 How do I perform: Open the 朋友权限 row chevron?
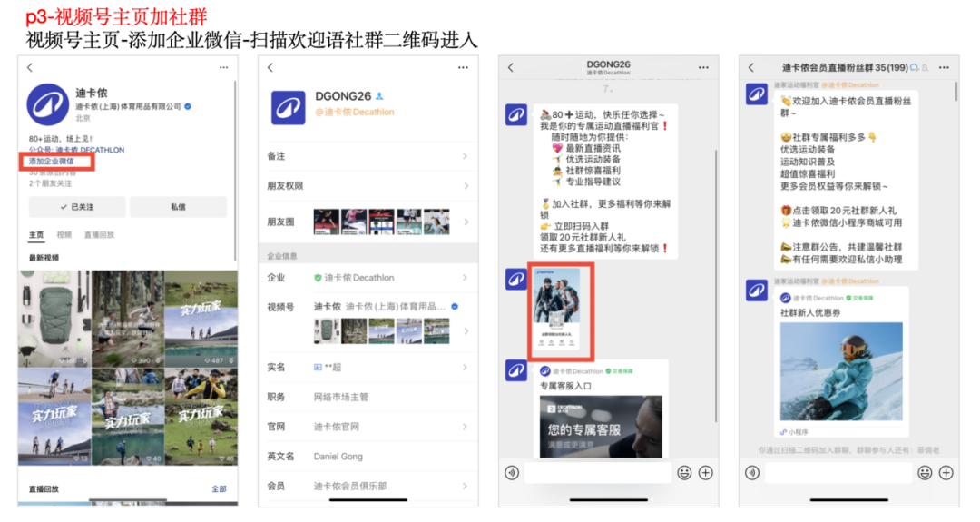pyautogui.click(x=465, y=186)
